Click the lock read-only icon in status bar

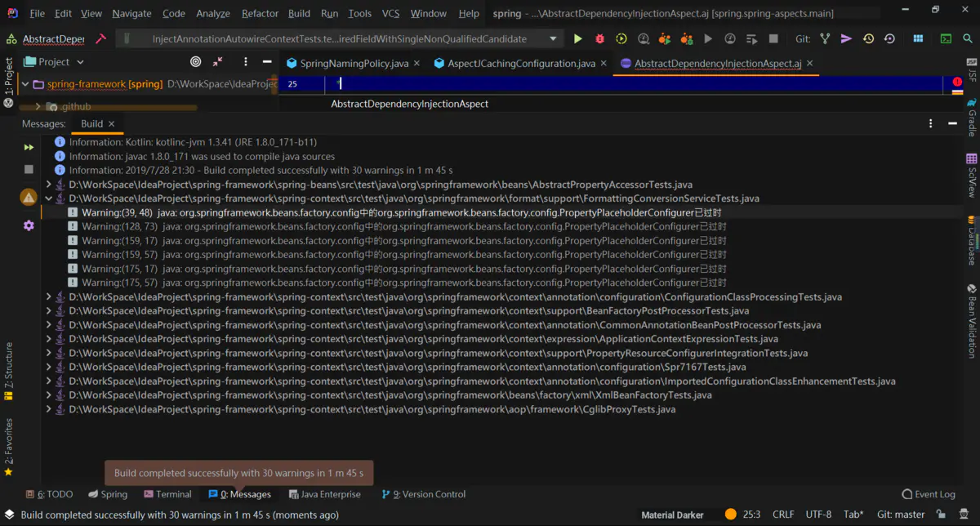coord(942,515)
